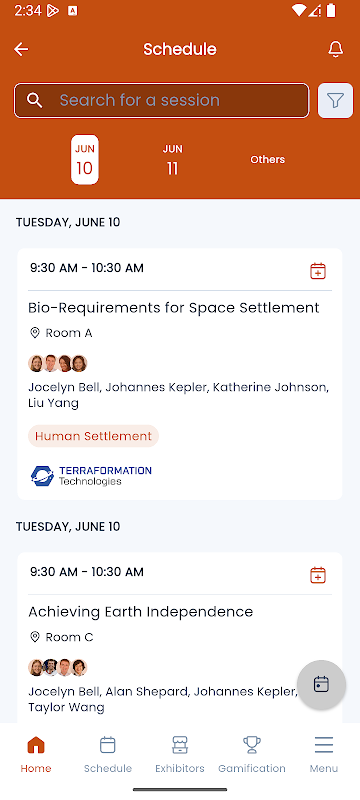
Task: Go to Home in bottom navigation
Action: pos(36,754)
